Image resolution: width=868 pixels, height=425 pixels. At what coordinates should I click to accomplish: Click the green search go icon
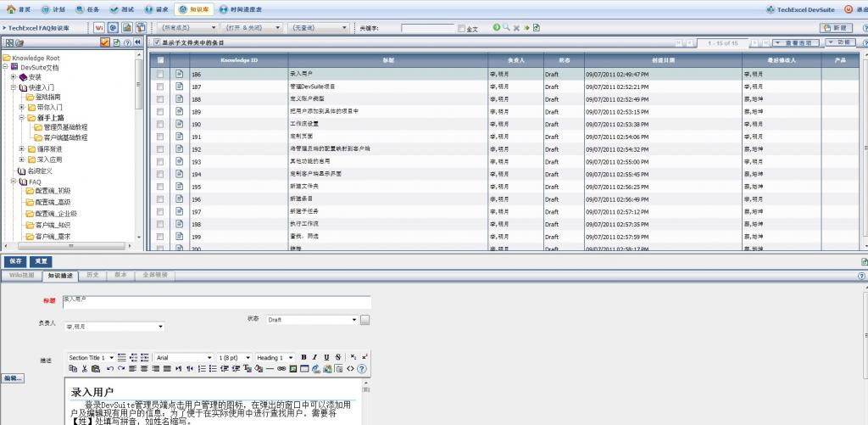497,27
